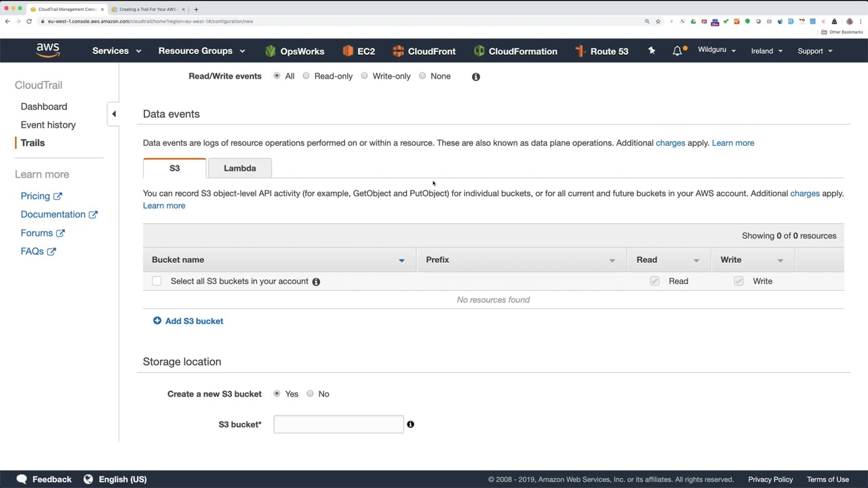Choose No for Create a new S3 bucket

tap(310, 394)
